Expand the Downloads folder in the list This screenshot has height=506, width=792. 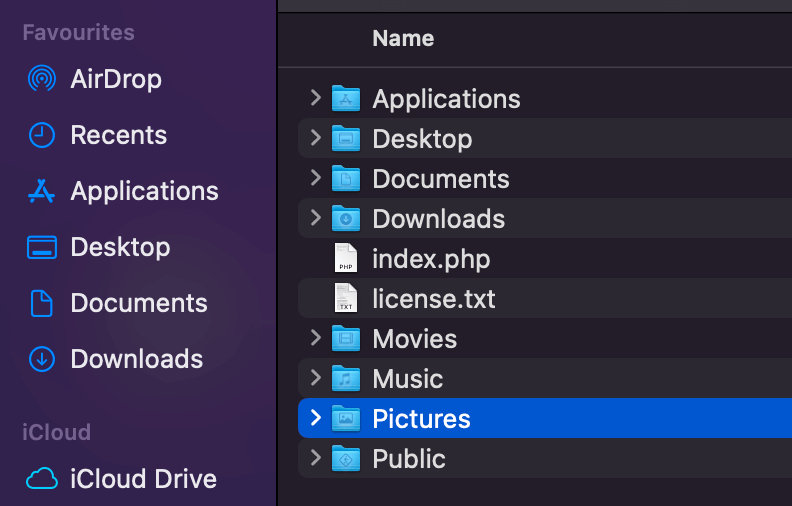click(x=316, y=218)
